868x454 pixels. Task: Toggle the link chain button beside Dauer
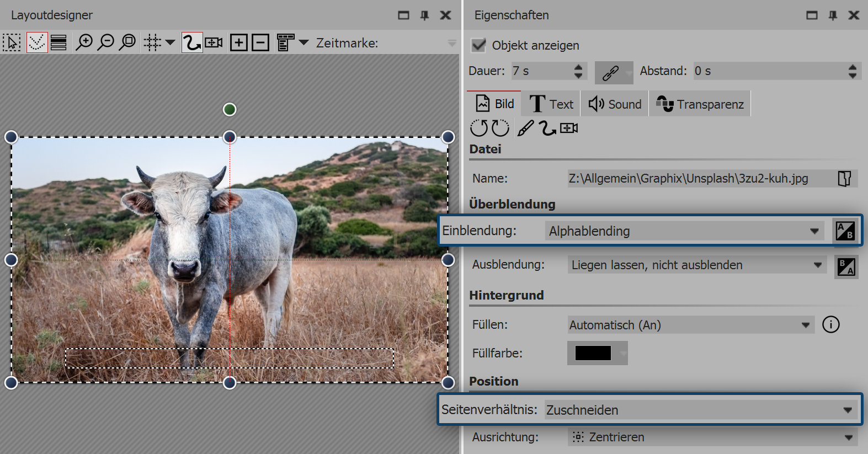pyautogui.click(x=610, y=72)
